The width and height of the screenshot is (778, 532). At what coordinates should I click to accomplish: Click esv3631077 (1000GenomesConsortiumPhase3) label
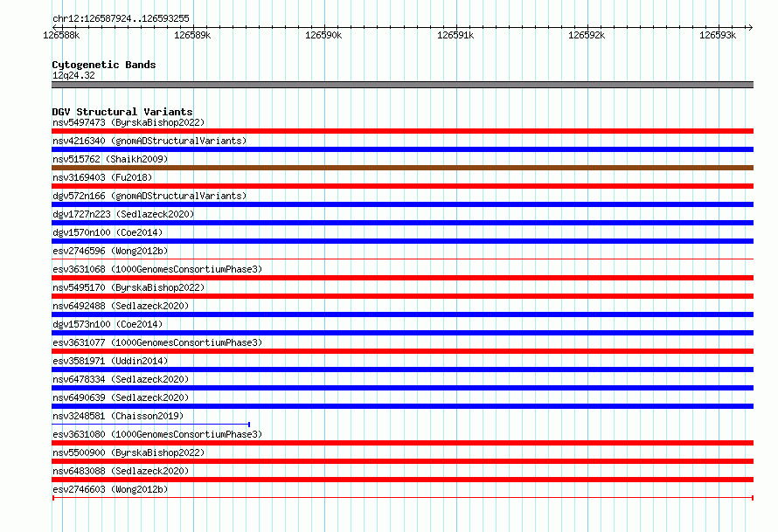(x=157, y=342)
